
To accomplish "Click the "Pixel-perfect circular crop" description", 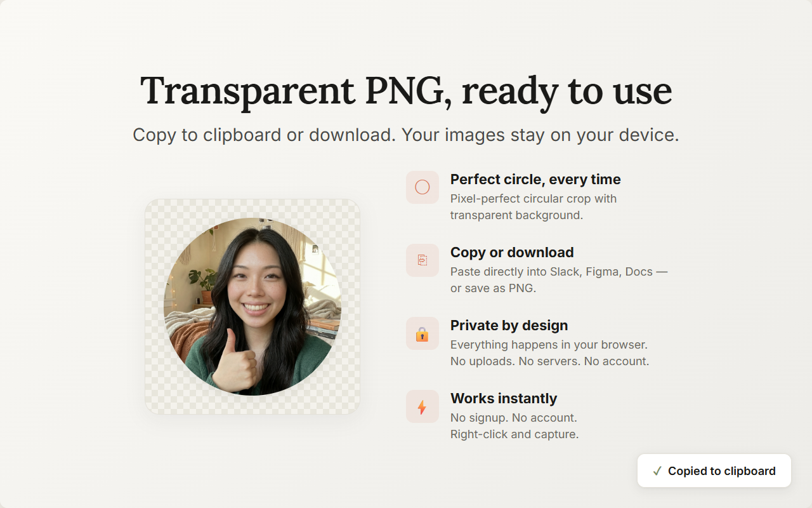I will tap(533, 199).
